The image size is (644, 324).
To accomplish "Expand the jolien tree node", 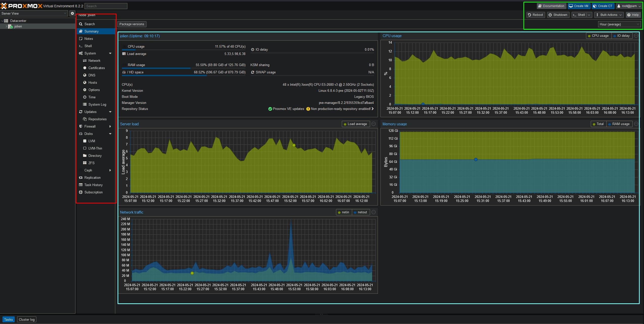I will pos(6,26).
